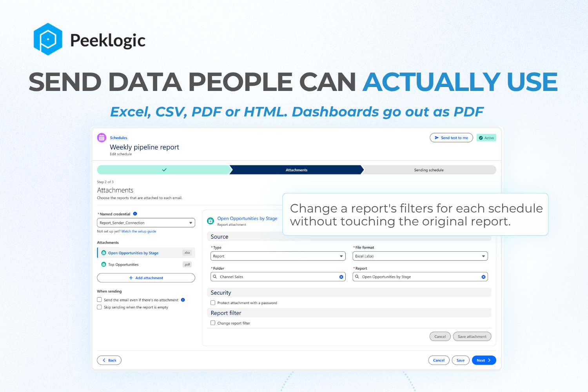Open the File format dropdown
This screenshot has height=392, width=588.
[x=420, y=256]
